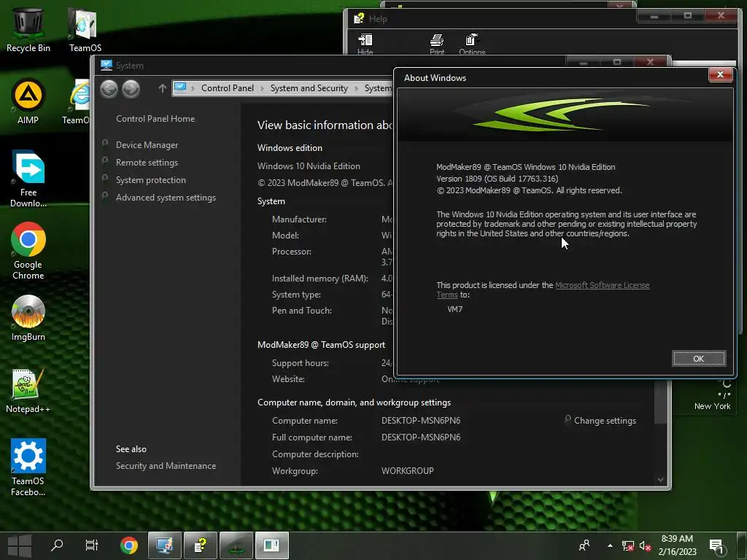Expand arrow after Control Panel breadcrumb
The image size is (747, 560).
[x=263, y=88]
